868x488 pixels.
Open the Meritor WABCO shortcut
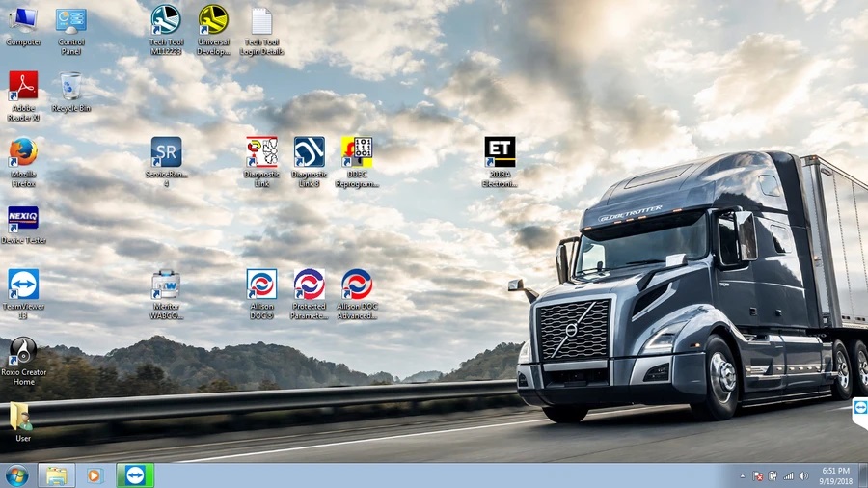[x=166, y=285]
